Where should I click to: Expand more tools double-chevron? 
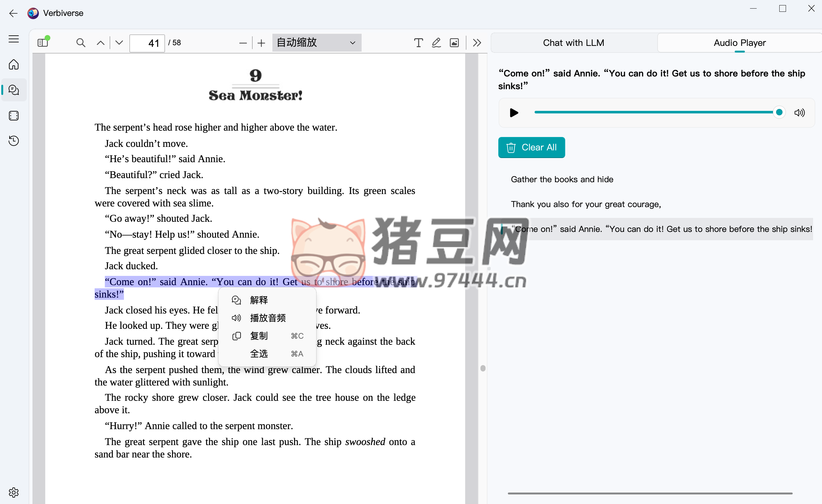(477, 43)
